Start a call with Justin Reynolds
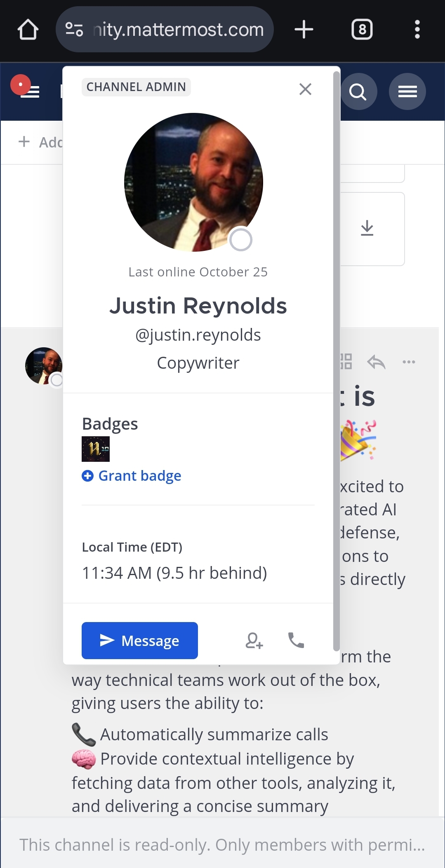This screenshot has height=868, width=445. [x=296, y=641]
